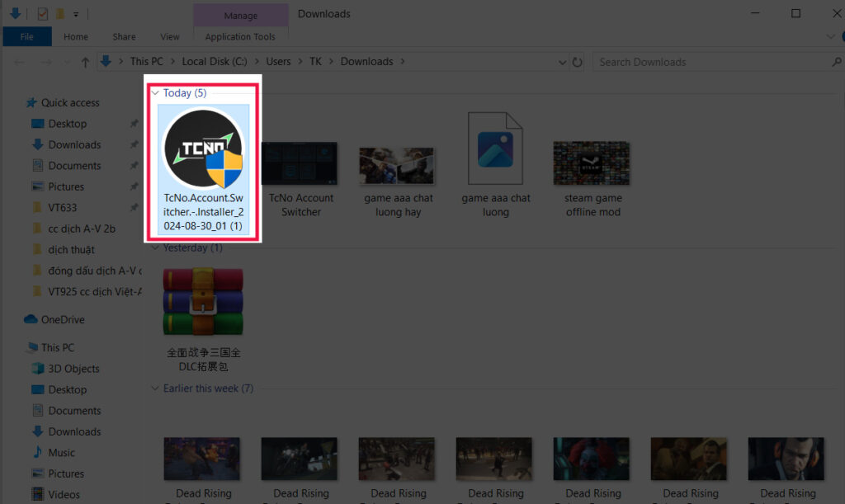The image size is (845, 504).
Task: Expand the chevron after This PC breadcrumb
Action: point(172,61)
